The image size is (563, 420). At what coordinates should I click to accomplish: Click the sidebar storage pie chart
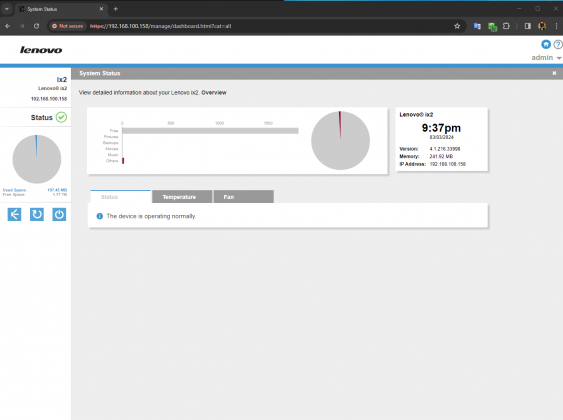pyautogui.click(x=37, y=159)
